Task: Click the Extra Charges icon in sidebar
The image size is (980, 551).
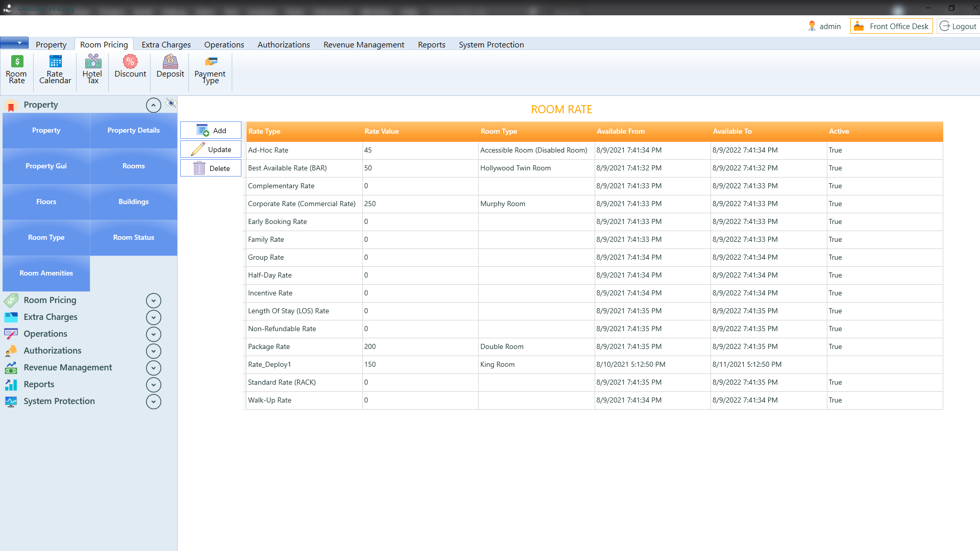Action: coord(11,317)
